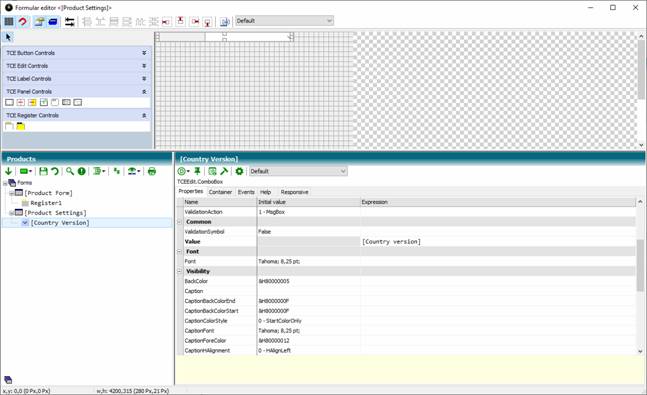
Task: Collapse the Forms root tree node
Action: click(x=5, y=183)
